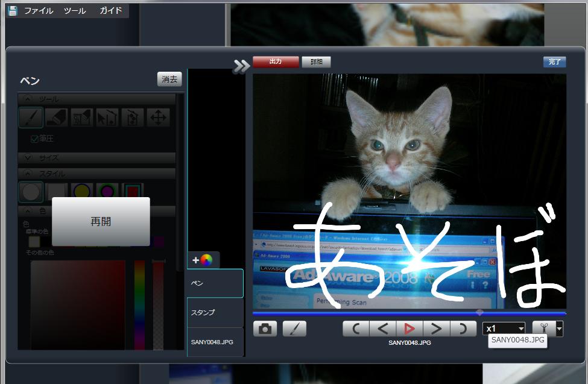
Task: Choose the purple circle green outline style
Action: click(x=107, y=190)
